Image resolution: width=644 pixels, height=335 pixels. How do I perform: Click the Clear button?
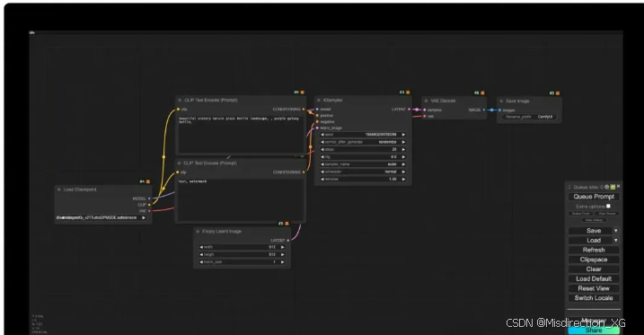point(594,269)
